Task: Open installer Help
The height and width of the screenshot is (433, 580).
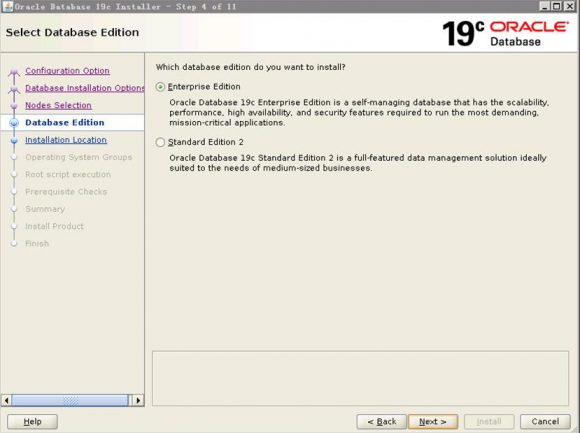Action: tap(33, 422)
